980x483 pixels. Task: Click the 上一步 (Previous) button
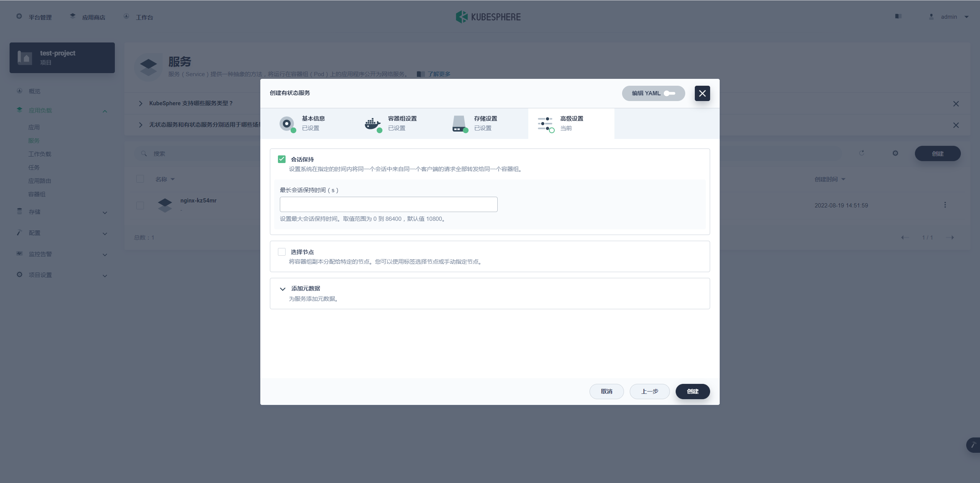(650, 391)
